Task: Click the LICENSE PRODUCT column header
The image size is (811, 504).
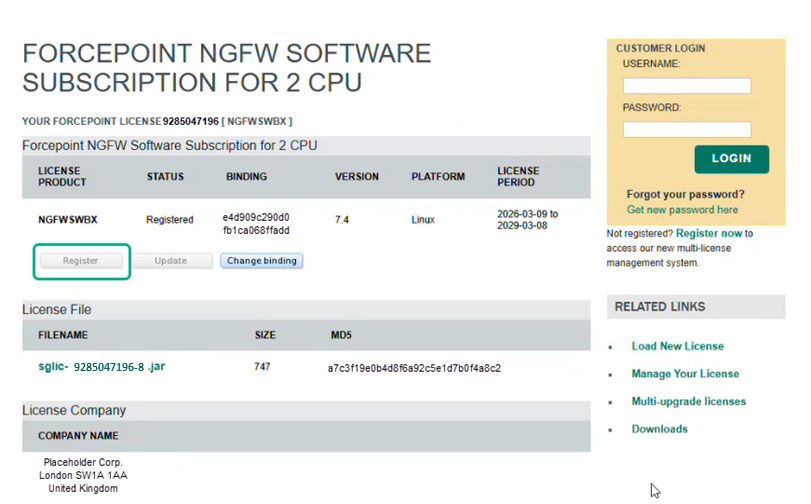Action: pyautogui.click(x=62, y=176)
